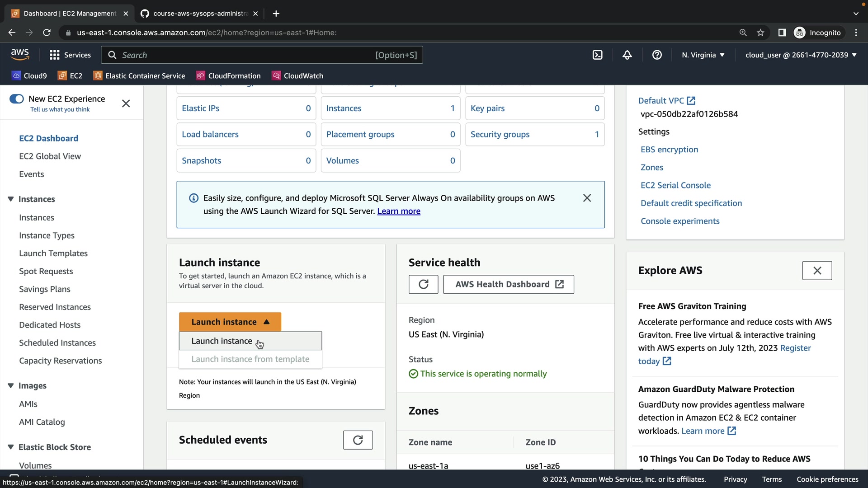Click the AWS logo home icon
The height and width of the screenshot is (488, 868).
[20, 55]
